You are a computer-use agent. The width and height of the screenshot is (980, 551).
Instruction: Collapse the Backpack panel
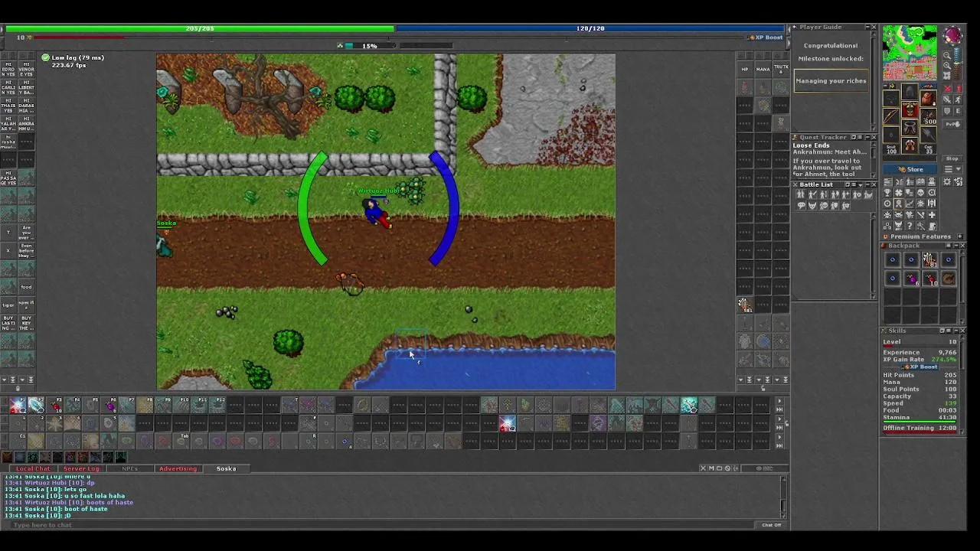coord(956,246)
